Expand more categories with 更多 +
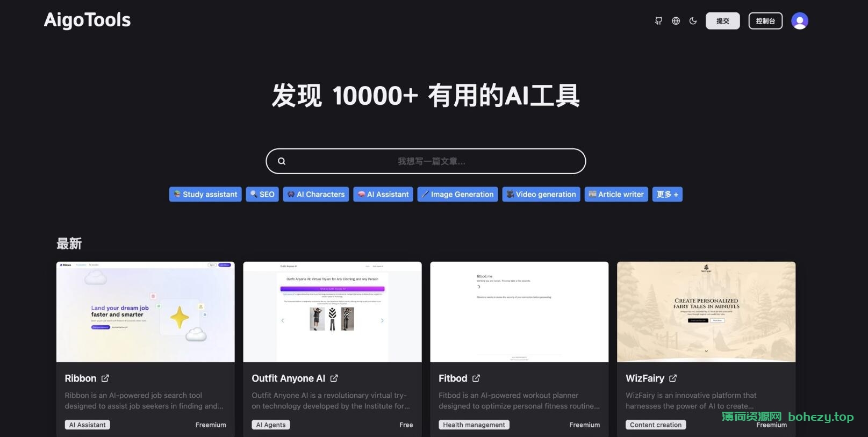Viewport: 868px width, 437px height. pyautogui.click(x=668, y=195)
